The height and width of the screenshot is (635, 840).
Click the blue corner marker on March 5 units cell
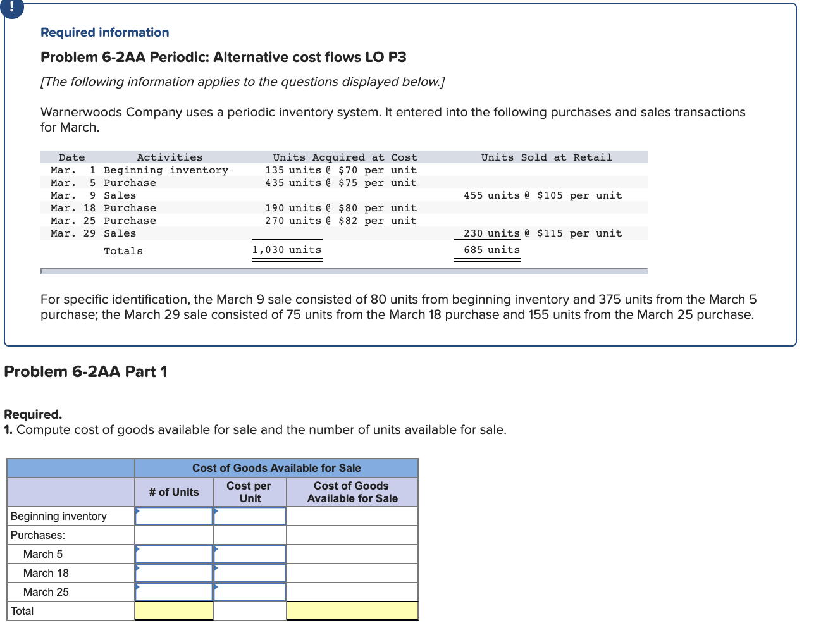[137, 548]
